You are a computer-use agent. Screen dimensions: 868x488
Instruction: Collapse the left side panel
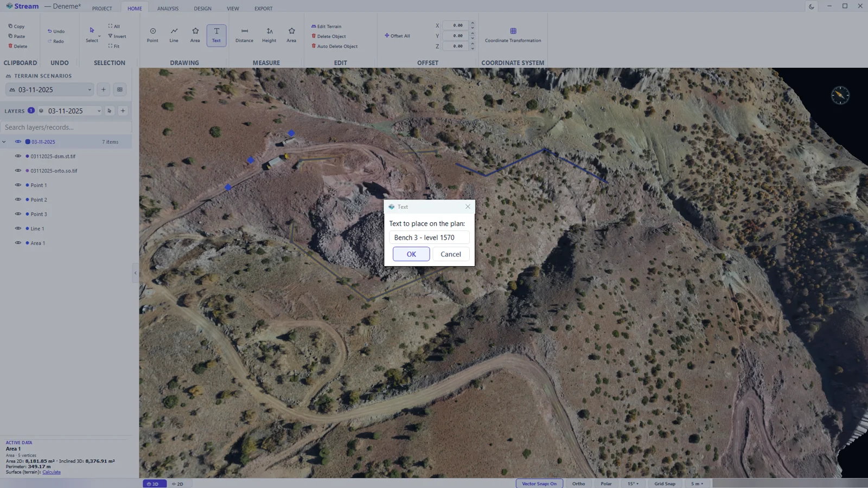coord(135,273)
